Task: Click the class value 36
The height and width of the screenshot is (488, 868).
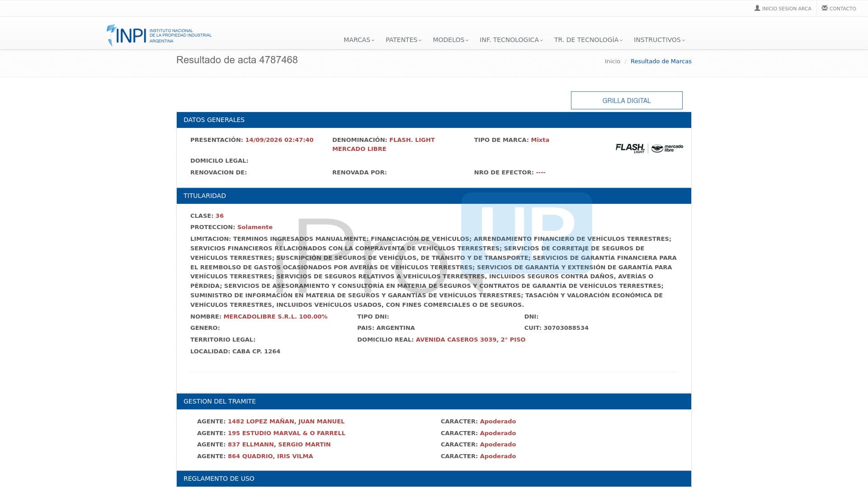Action: click(220, 216)
